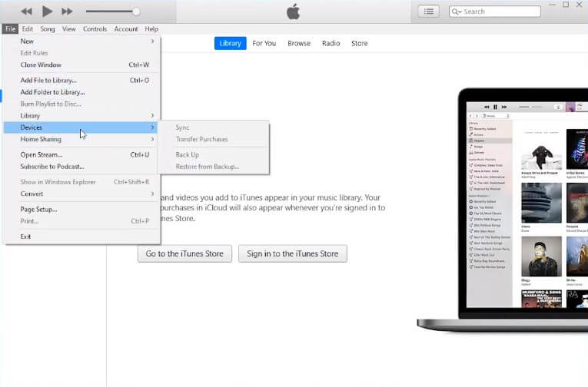This screenshot has width=588, height=387.
Task: Switch to the Radio tab
Action: click(x=331, y=44)
